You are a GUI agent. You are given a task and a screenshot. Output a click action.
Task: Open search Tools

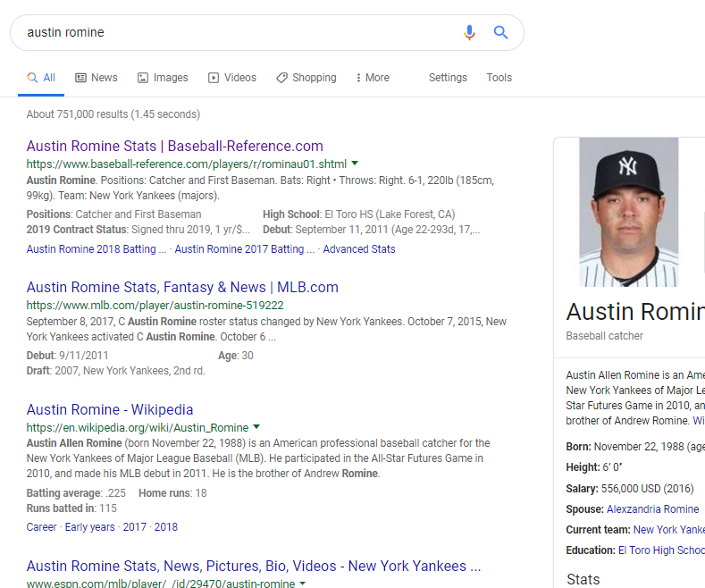point(499,78)
